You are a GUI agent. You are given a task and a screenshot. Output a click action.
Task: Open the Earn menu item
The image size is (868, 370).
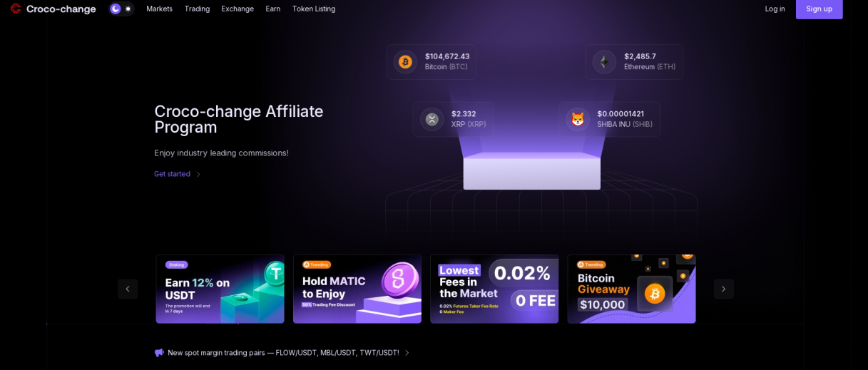273,9
